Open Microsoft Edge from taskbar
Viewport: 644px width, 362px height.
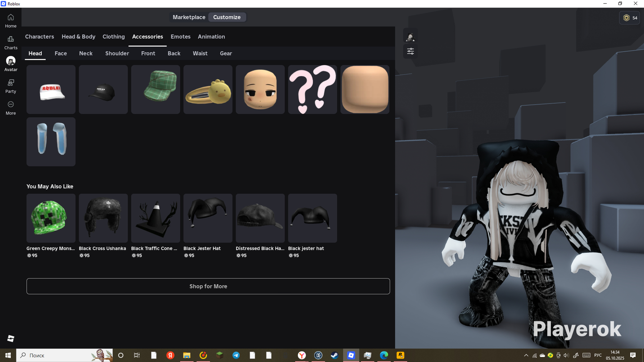tap(384, 355)
